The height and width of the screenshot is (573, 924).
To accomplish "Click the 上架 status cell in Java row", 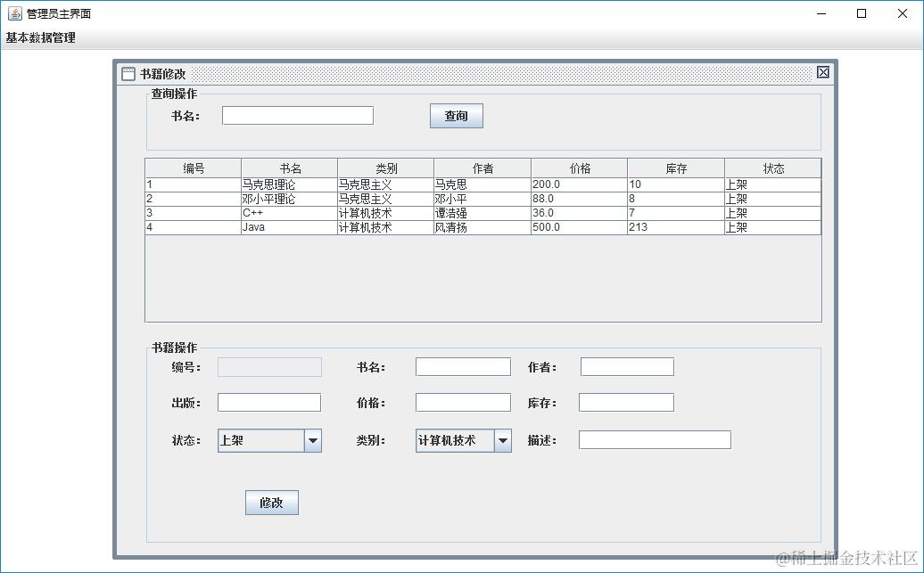I will (772, 227).
